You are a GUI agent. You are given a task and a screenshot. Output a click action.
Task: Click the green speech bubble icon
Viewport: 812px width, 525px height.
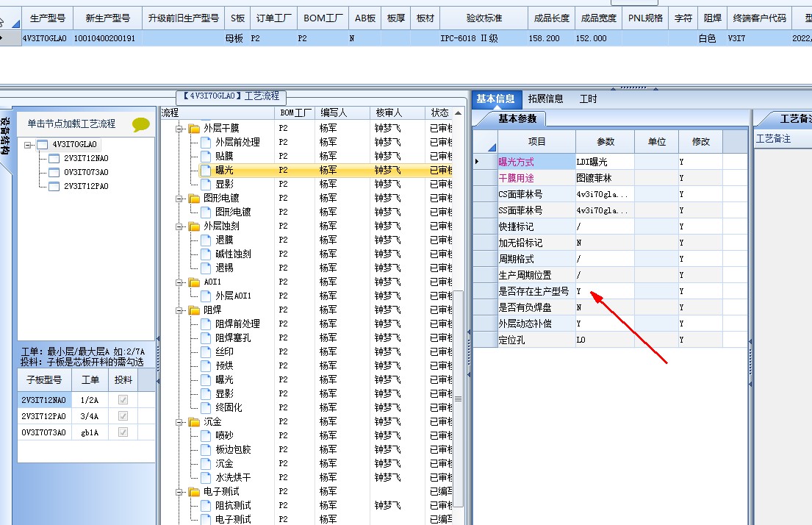click(141, 124)
